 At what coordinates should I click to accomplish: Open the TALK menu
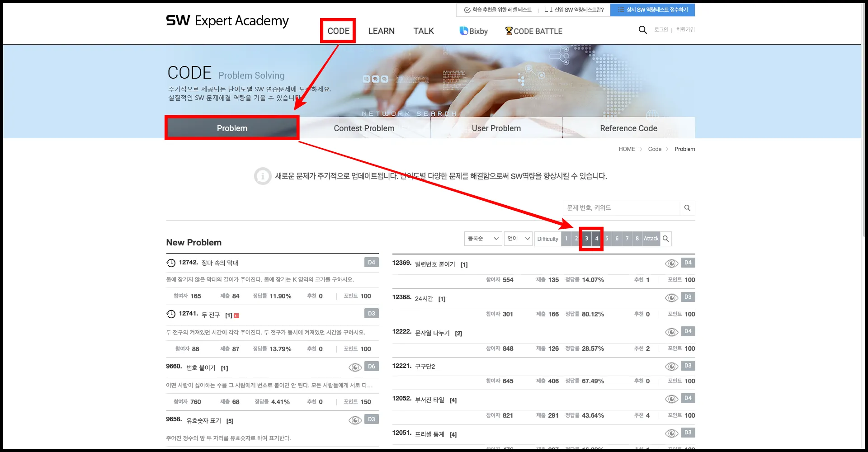tap(424, 31)
